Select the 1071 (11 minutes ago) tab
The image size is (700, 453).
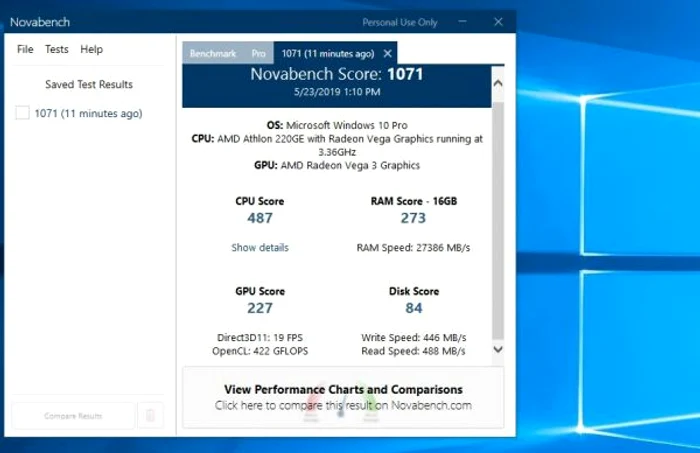pos(327,54)
